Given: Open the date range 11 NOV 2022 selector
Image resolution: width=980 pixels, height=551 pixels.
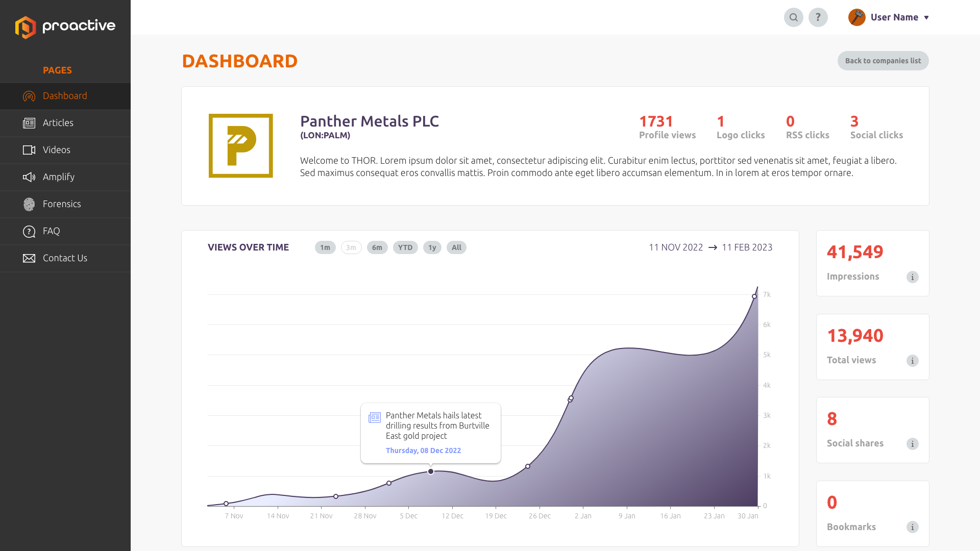Looking at the screenshot, I should [x=676, y=247].
